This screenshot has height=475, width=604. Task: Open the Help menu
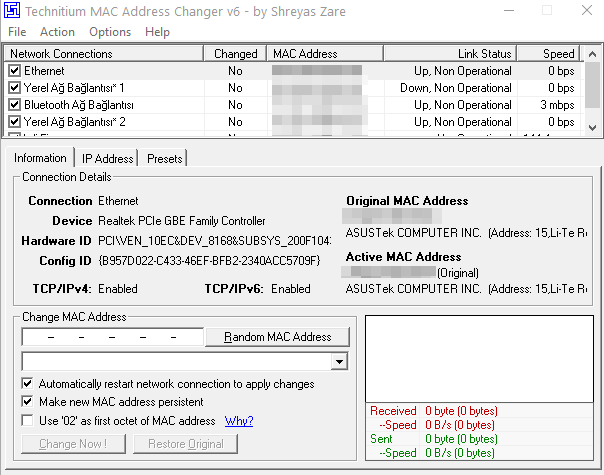tap(157, 32)
